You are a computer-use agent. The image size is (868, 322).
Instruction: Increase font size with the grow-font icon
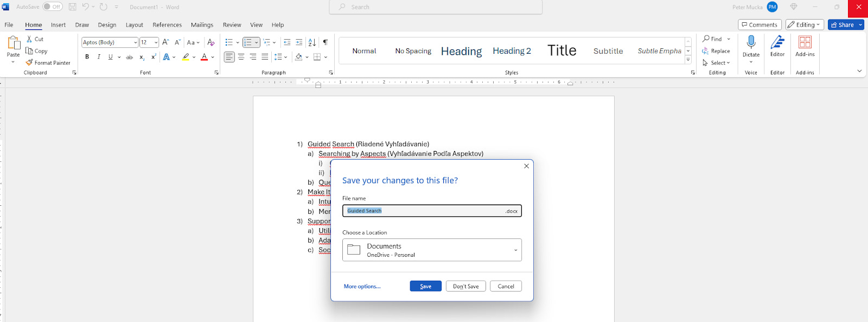tap(166, 42)
